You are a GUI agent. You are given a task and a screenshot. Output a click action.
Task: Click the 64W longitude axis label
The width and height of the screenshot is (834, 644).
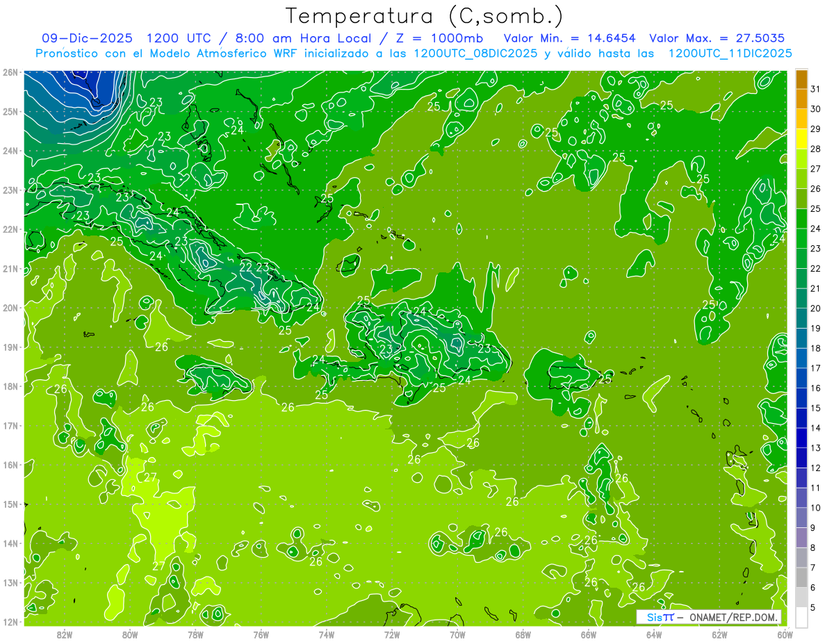tap(653, 634)
